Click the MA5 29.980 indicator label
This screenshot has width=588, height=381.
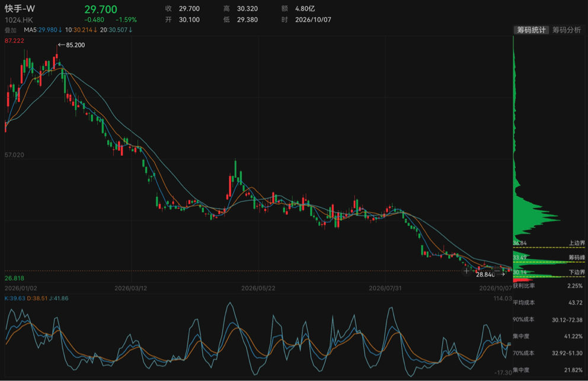click(x=43, y=30)
